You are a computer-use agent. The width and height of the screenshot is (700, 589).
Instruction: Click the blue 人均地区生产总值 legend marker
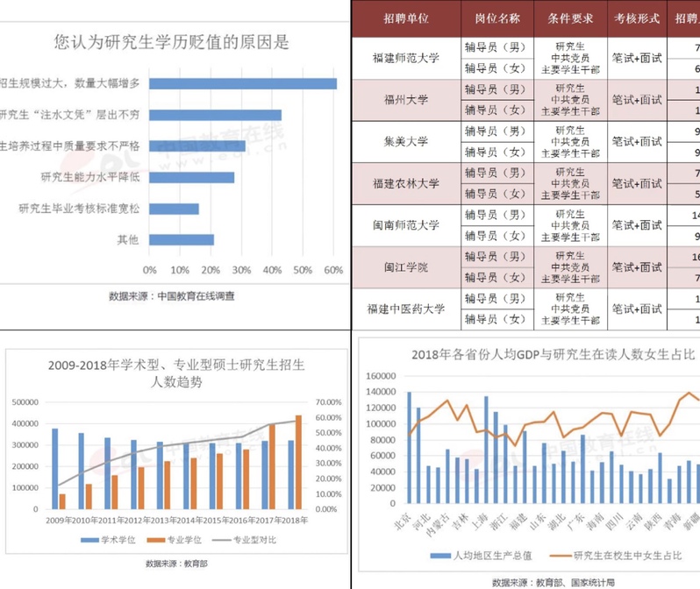click(x=440, y=556)
